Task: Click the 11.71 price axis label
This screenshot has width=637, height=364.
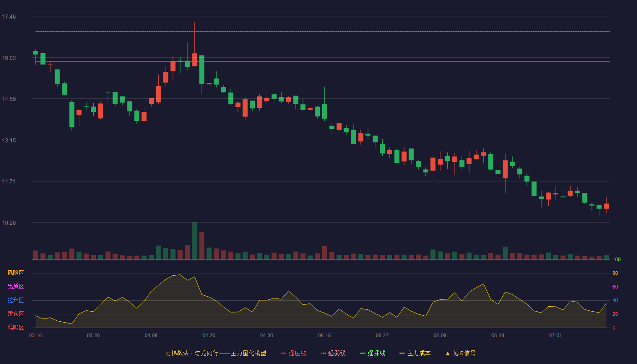Action: (9, 182)
